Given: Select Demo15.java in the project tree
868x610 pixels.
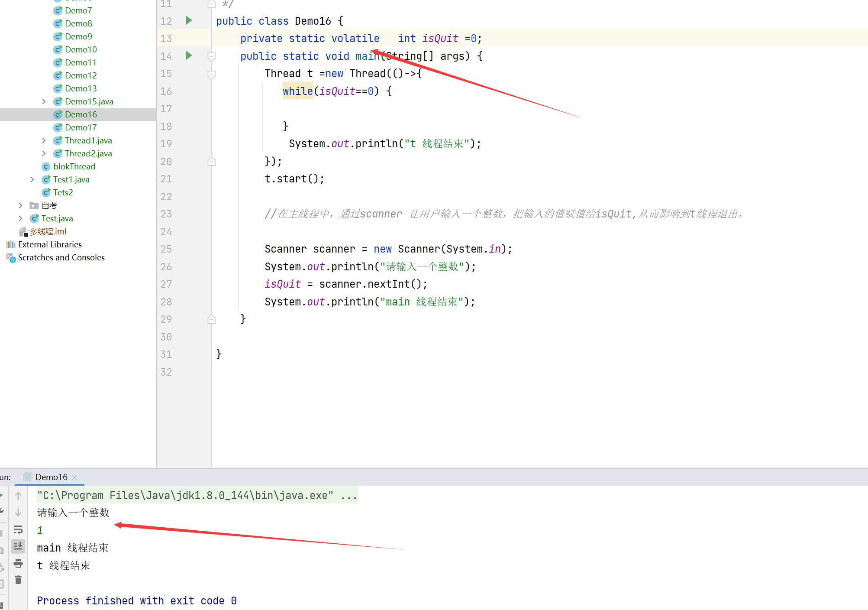Looking at the screenshot, I should click(x=89, y=101).
